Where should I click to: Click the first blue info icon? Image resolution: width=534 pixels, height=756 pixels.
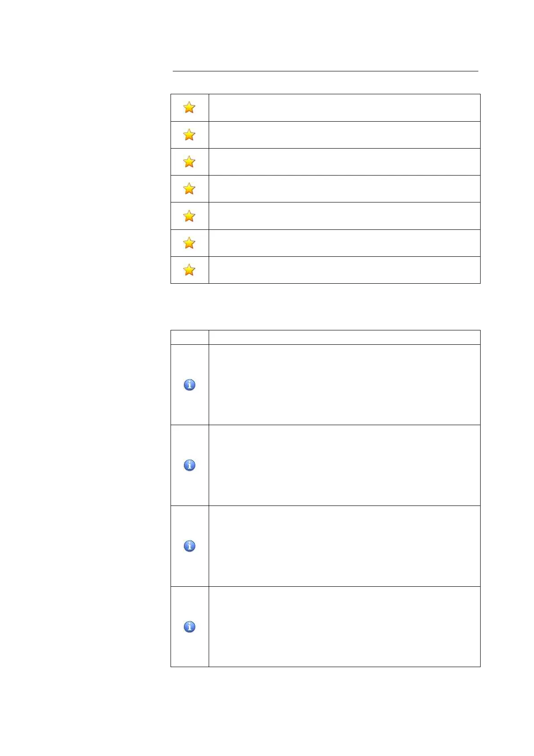pos(190,385)
